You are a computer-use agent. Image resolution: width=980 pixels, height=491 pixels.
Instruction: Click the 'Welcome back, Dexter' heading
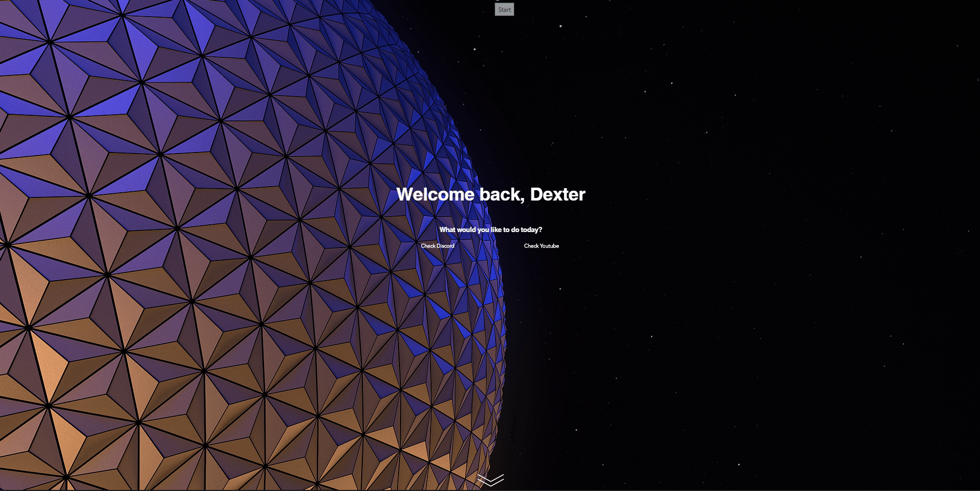[491, 194]
